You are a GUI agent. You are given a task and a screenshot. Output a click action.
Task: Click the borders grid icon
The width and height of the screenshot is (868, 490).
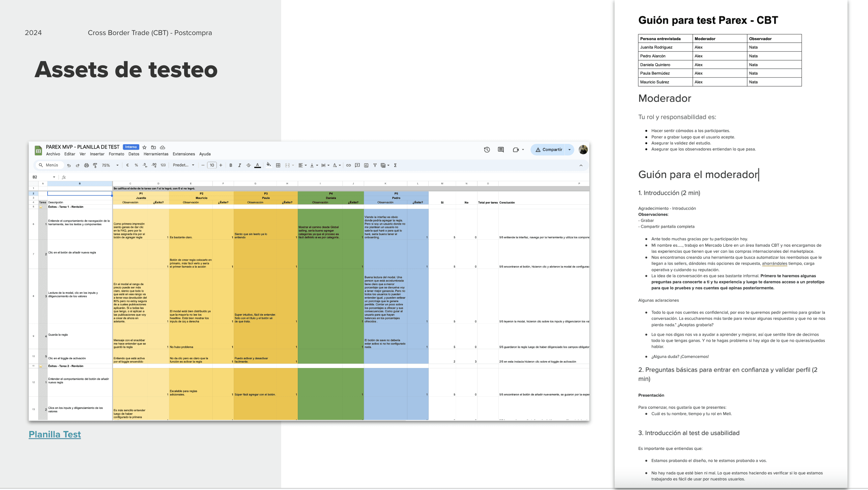pos(278,165)
